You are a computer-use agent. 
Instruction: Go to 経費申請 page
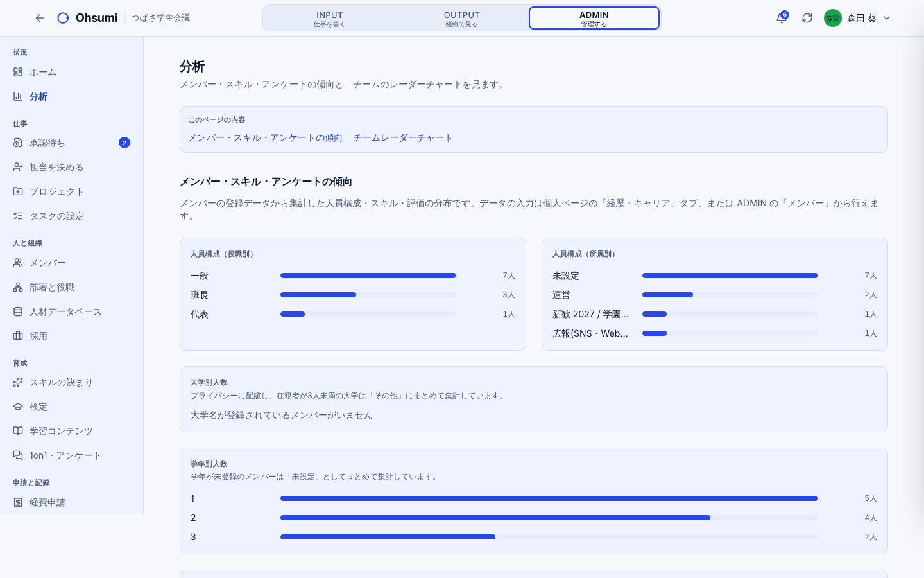72,502
